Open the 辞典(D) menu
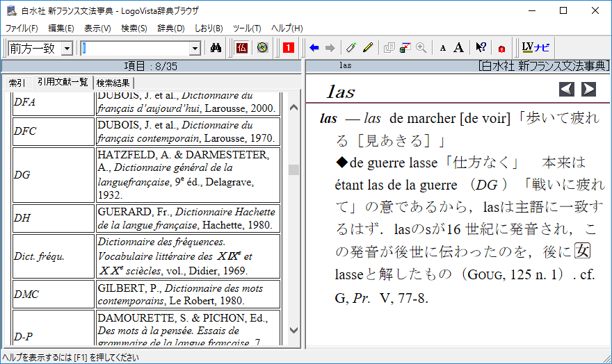Image resolution: width=612 pixels, height=364 pixels. pos(171,28)
